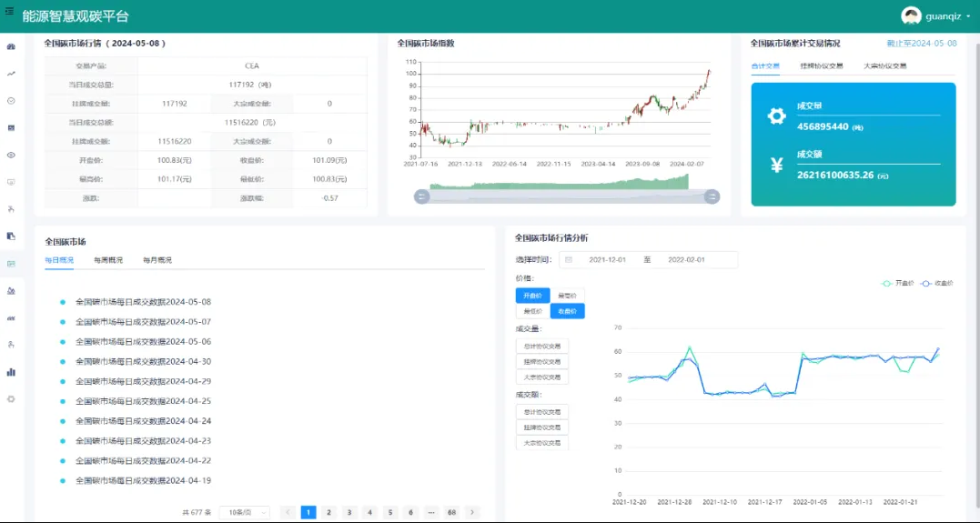Expand the guanqiz user dropdown arrow

coord(968,16)
